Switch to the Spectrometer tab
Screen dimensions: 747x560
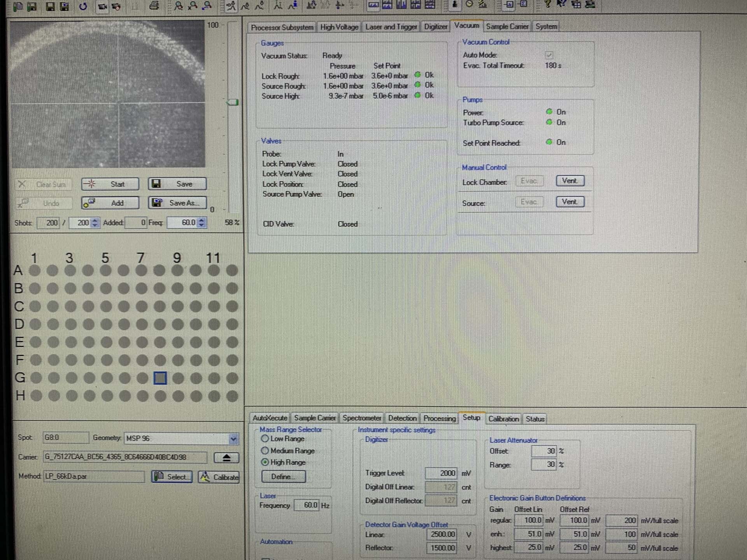[362, 418]
